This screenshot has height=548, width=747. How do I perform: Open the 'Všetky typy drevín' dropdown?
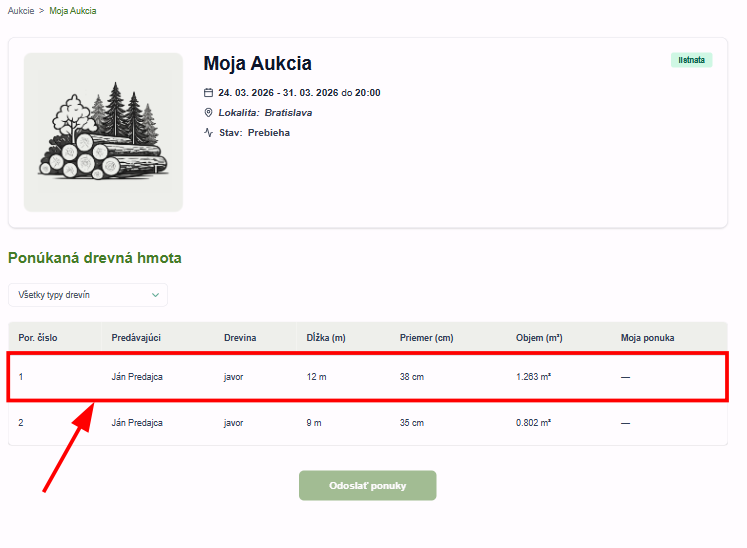pyautogui.click(x=88, y=295)
